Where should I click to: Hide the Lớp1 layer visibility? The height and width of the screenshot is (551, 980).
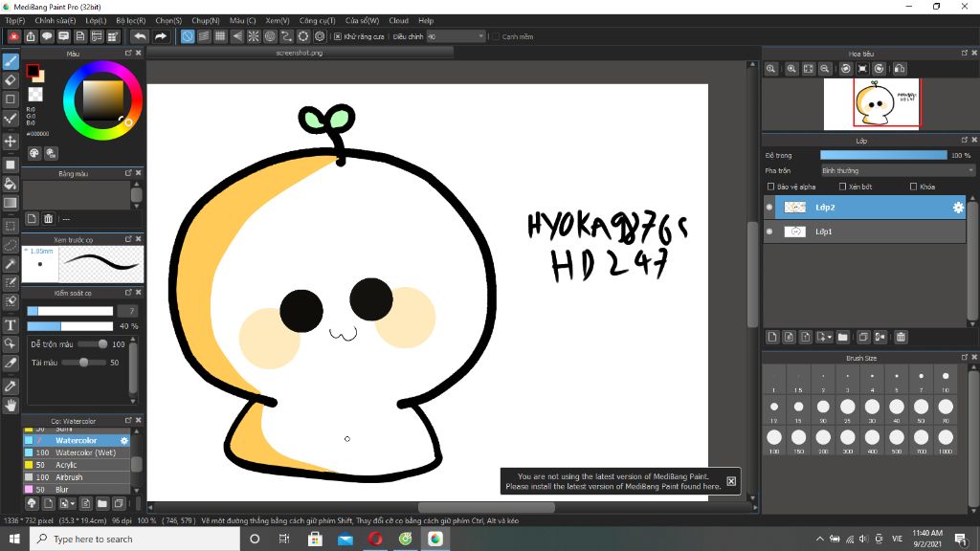(769, 231)
